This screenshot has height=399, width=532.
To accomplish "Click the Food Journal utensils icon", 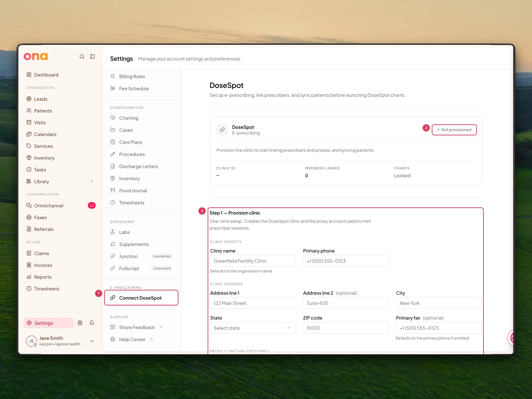I will 113,190.
